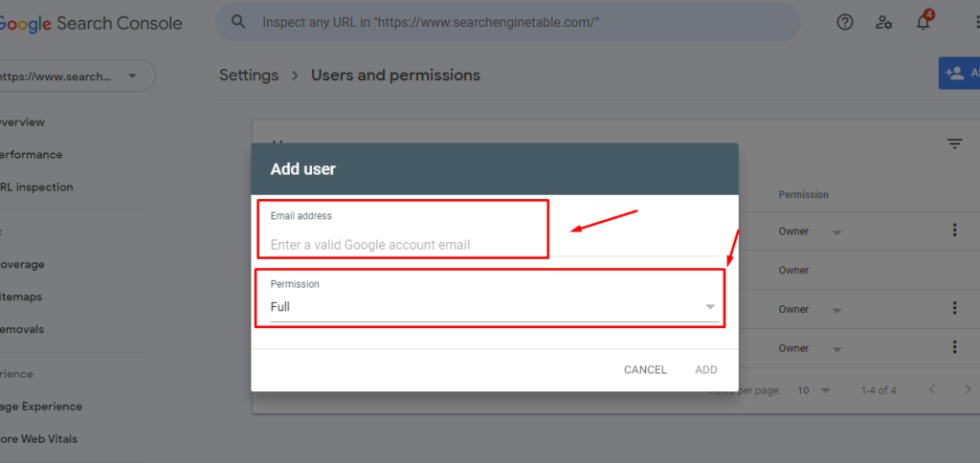Open the manage users settings icon
The height and width of the screenshot is (463, 980).
point(884,22)
